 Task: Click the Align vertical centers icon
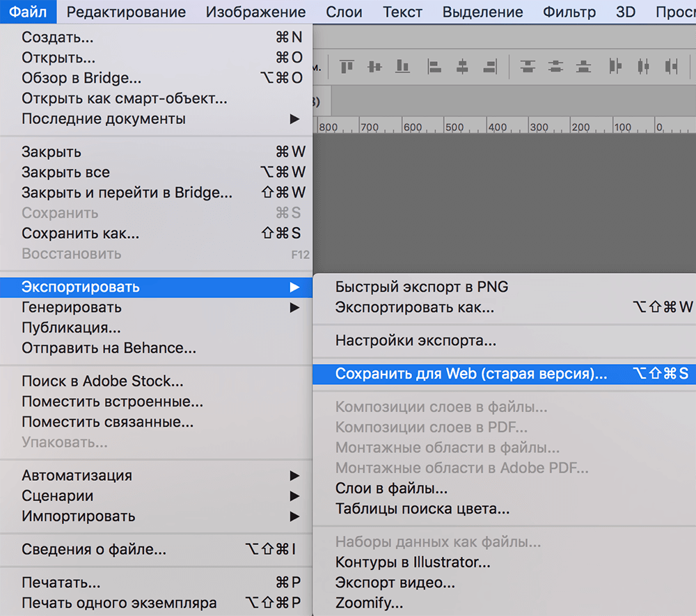[x=375, y=67]
